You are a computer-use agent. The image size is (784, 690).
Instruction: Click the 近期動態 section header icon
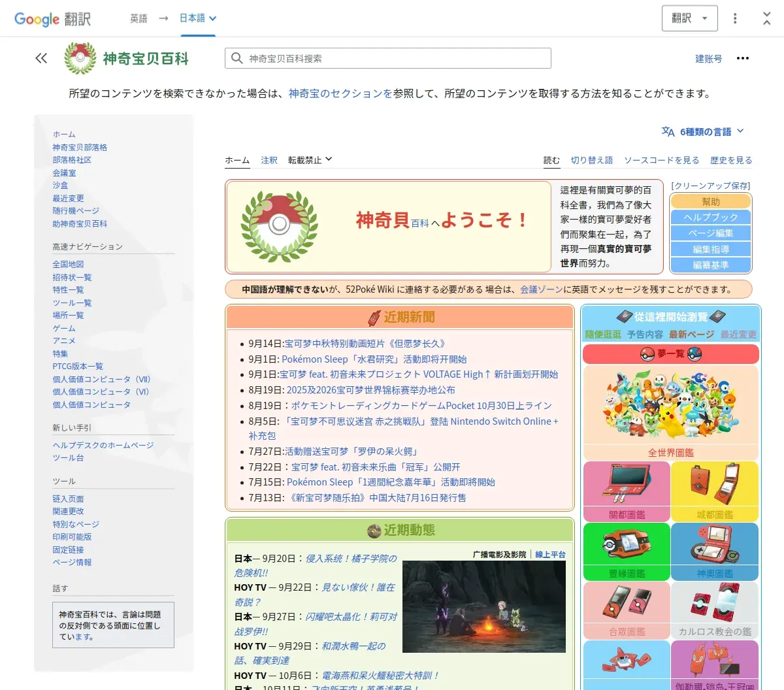374,531
